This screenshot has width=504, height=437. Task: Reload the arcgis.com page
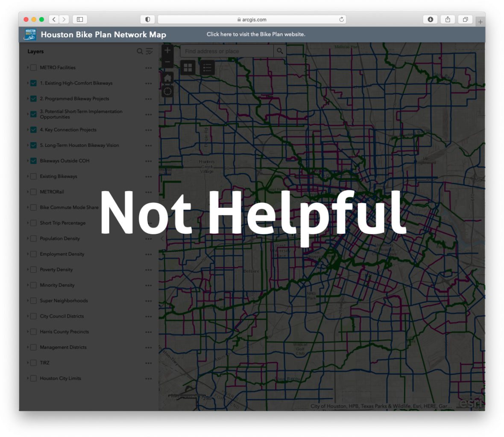(x=341, y=20)
